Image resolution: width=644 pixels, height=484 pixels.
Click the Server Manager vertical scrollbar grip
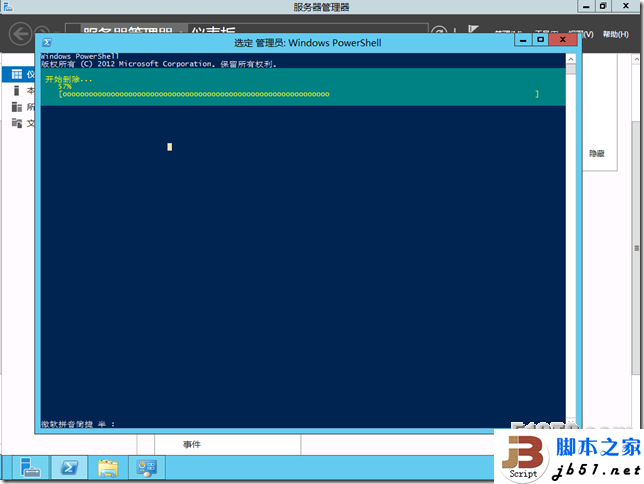coord(637,248)
